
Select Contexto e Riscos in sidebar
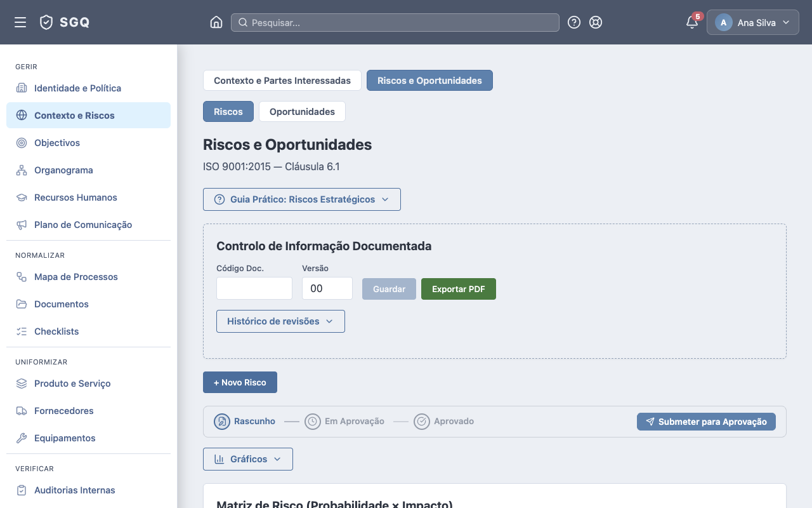88,116
